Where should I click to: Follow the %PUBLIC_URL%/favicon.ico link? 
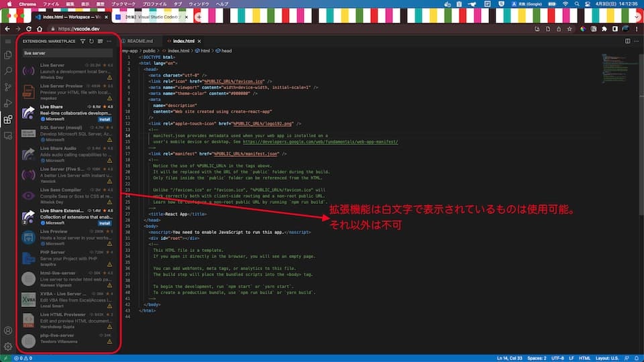coord(234,81)
